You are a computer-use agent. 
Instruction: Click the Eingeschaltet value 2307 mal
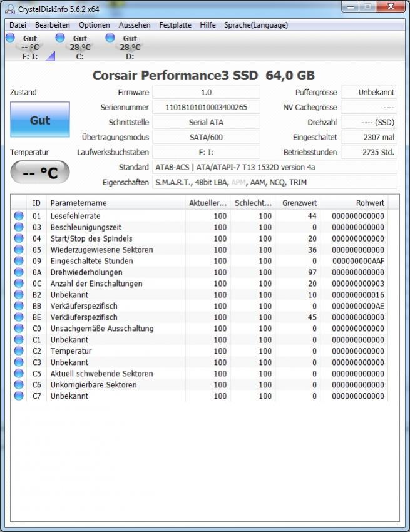(369, 137)
